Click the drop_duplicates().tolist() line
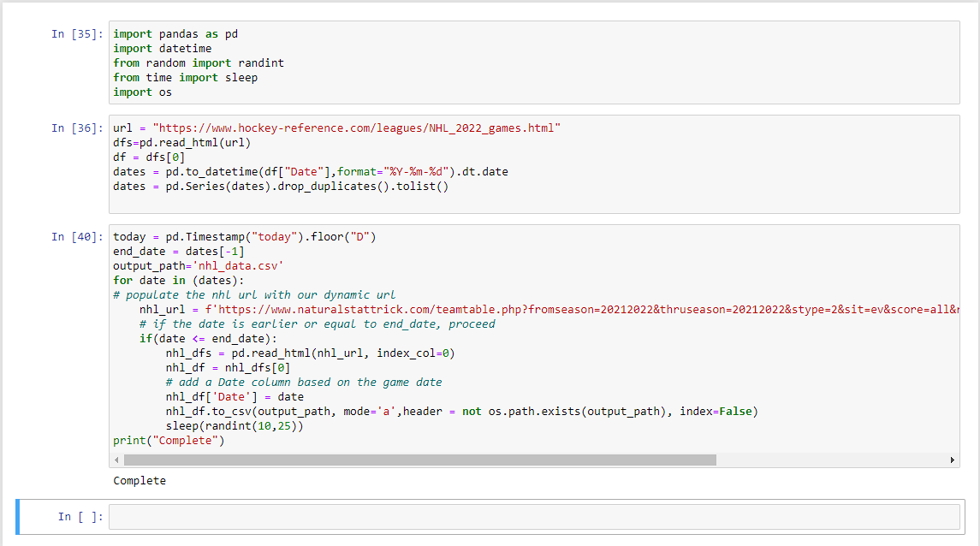This screenshot has height=546, width=980. pyautogui.click(x=281, y=187)
